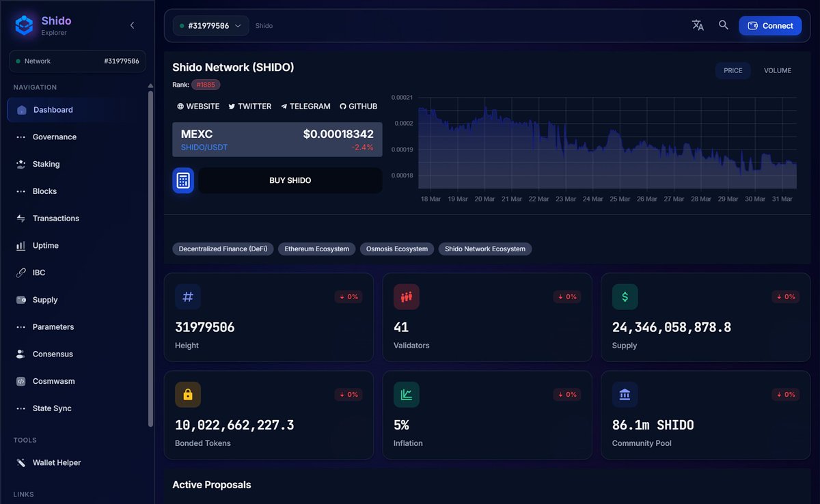Open the WEBSITE link
820x504 pixels.
(198, 107)
